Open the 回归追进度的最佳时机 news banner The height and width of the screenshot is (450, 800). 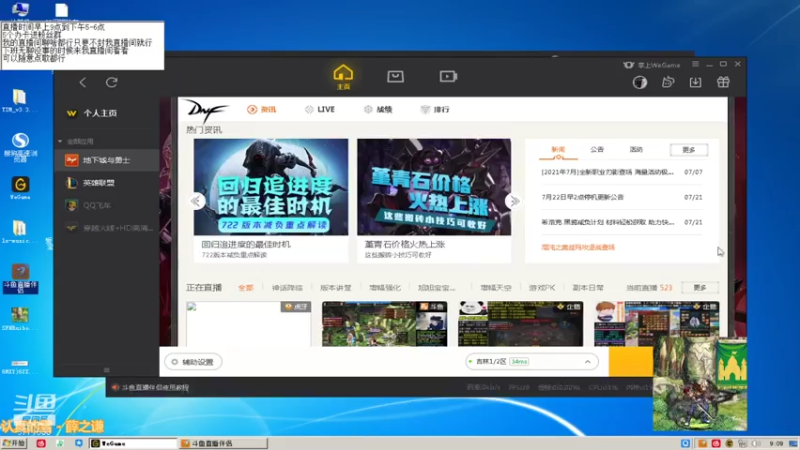pyautogui.click(x=271, y=187)
